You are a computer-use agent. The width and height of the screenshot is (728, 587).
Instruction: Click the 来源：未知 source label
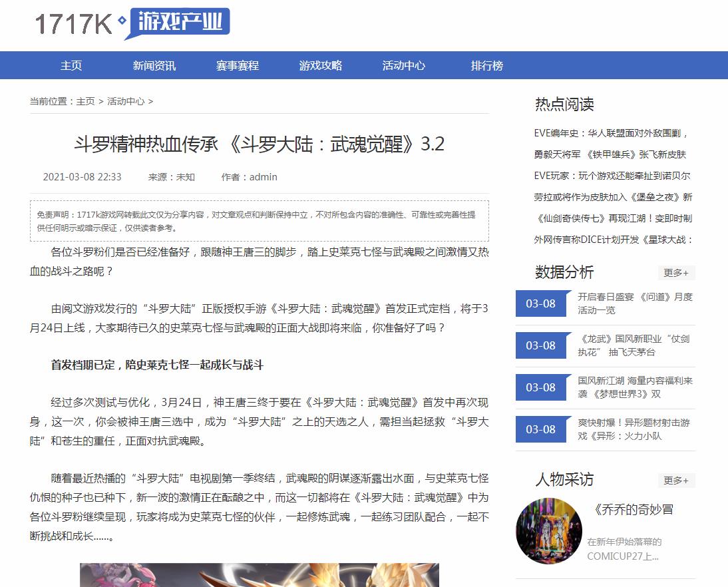[171, 177]
